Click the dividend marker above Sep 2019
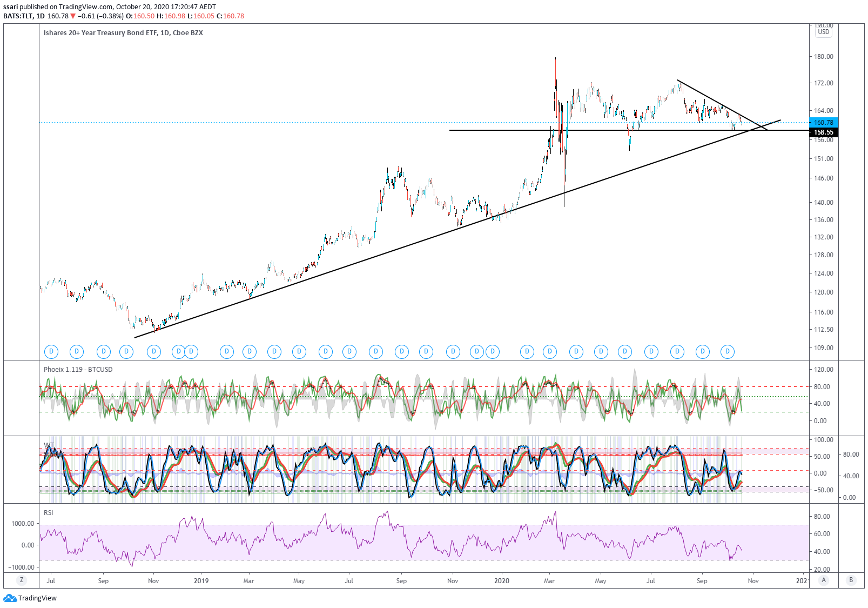Viewport: 868px width, 608px height. (x=401, y=352)
